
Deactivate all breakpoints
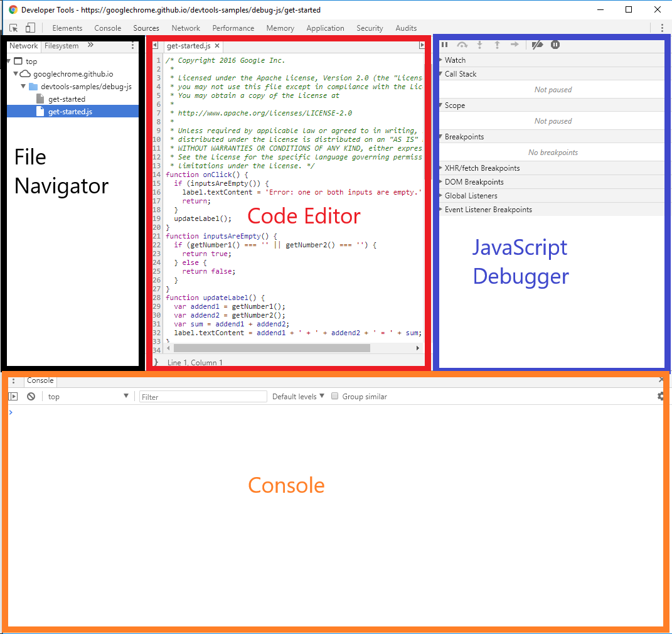click(x=537, y=44)
